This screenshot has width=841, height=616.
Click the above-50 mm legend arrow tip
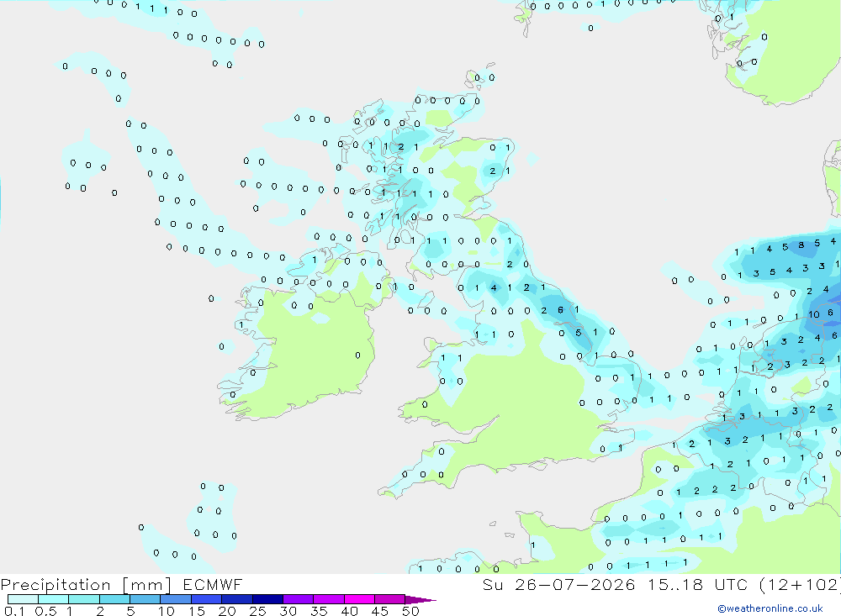420,600
